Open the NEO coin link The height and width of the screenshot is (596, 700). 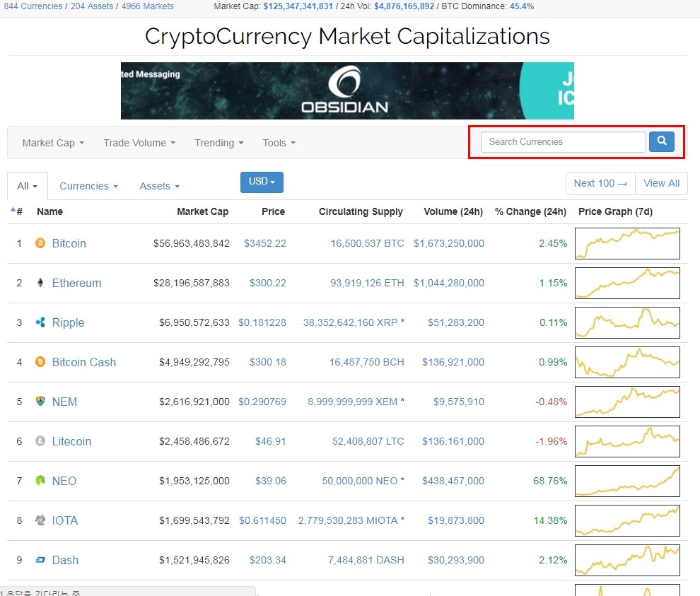[64, 481]
